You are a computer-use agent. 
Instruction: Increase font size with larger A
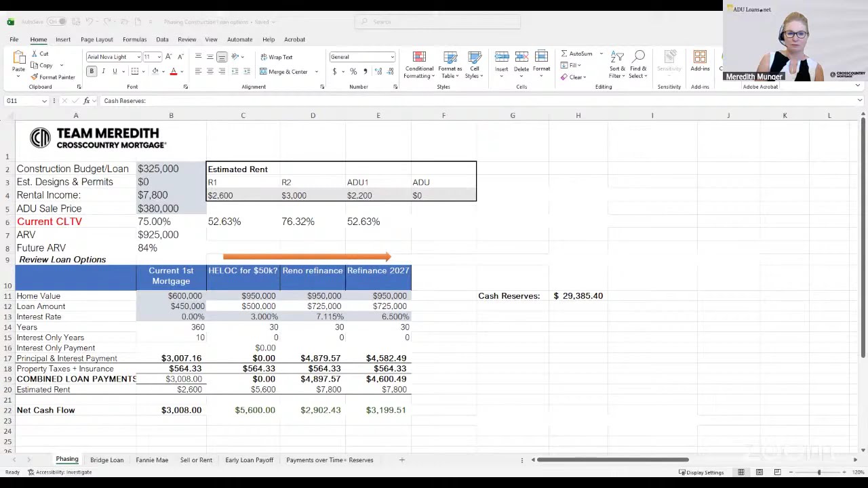click(x=169, y=57)
